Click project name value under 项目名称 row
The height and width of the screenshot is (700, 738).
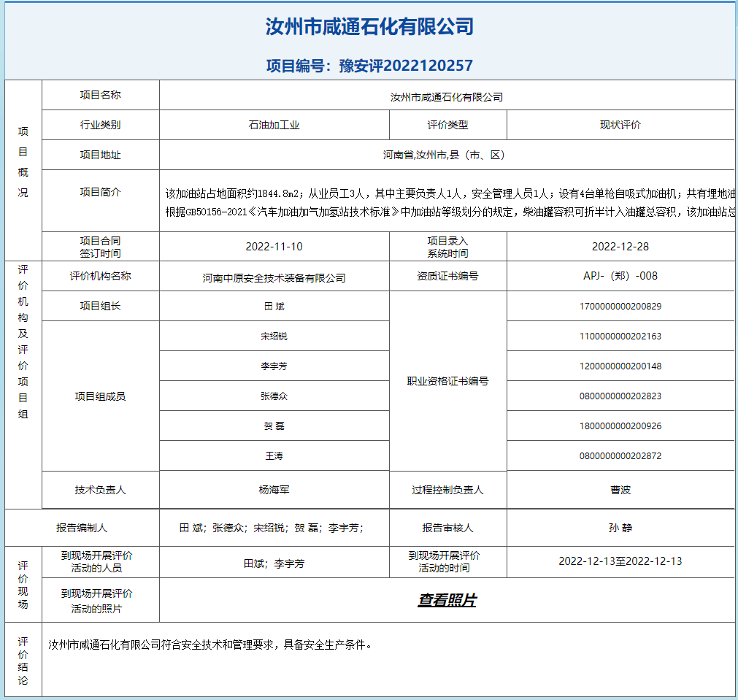coord(447,97)
